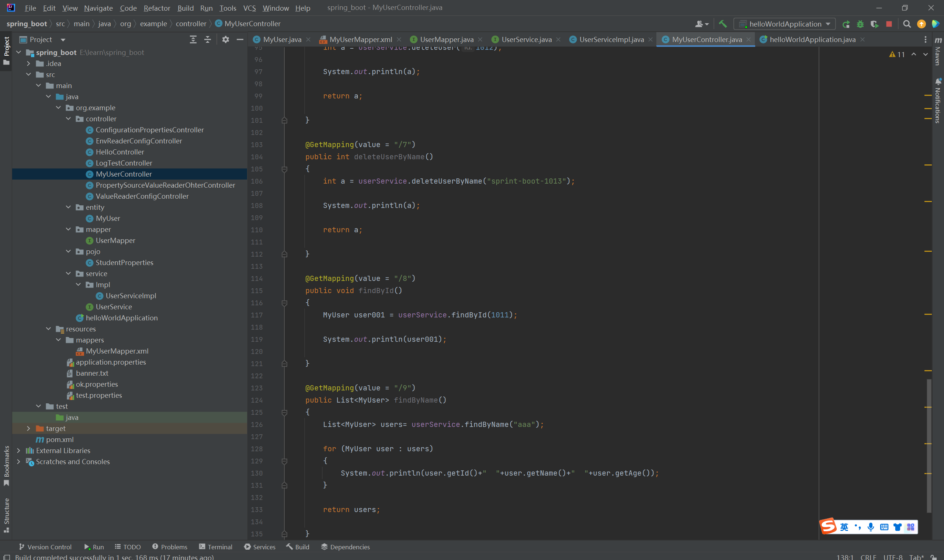Toggle the Notifications tool window
944x560 pixels.
point(938,101)
